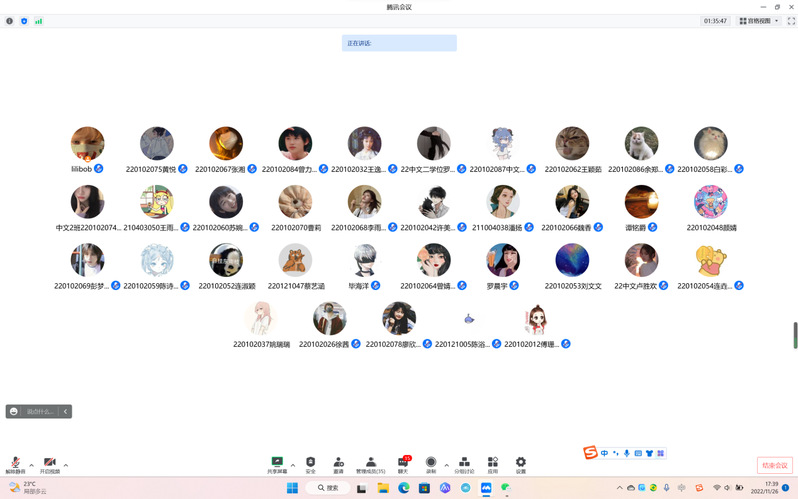
Task: Click the End Meeting (结束会议) button
Action: click(774, 465)
